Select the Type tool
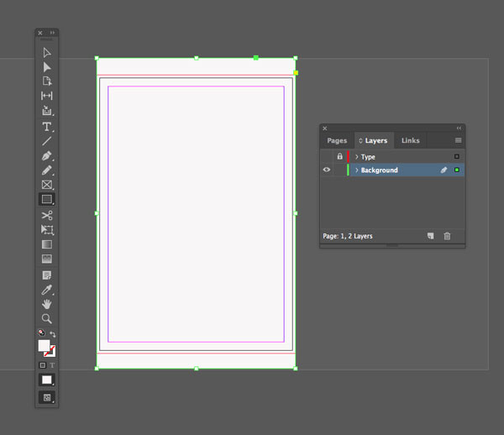Viewport: 504px width, 435px height. [47, 127]
